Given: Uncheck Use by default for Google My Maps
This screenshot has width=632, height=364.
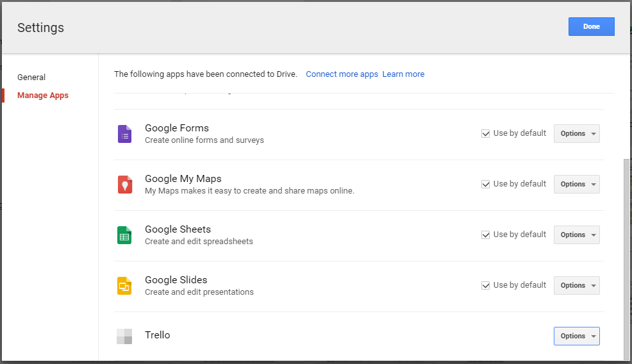Looking at the screenshot, I should [486, 184].
